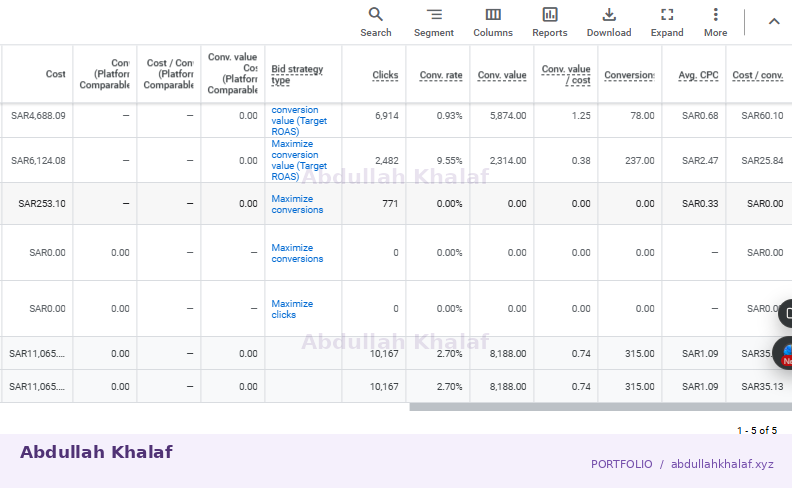Sort by the Conv. rate column header
Viewport: 792px width, 488px height.
(441, 75)
